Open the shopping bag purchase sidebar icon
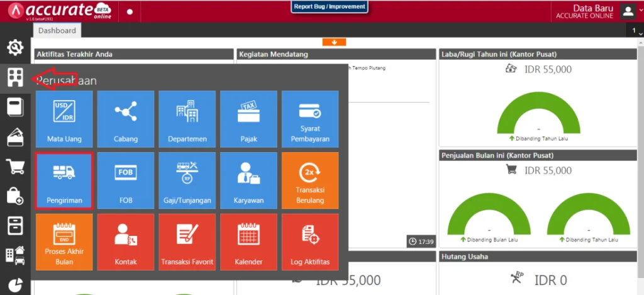 click(x=15, y=196)
